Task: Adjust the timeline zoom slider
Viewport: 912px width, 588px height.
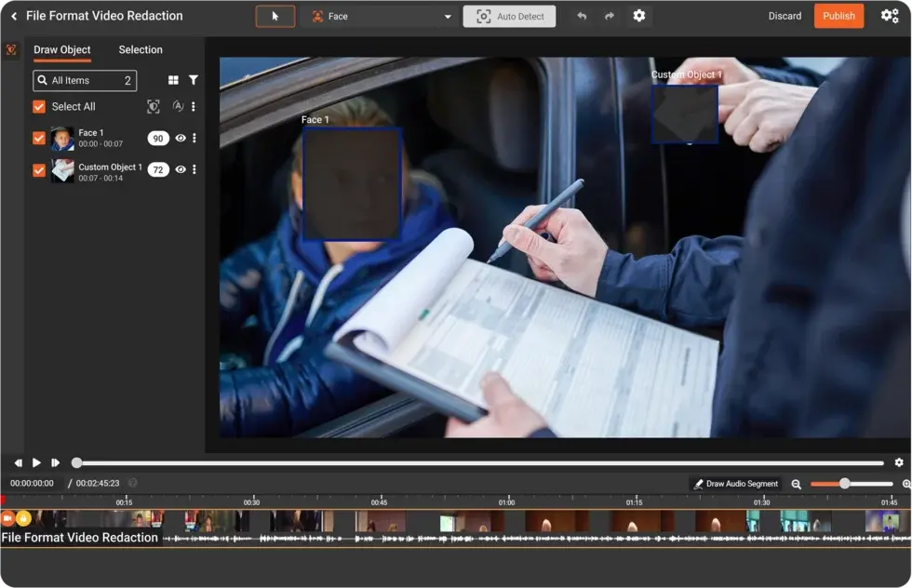Action: point(845,484)
